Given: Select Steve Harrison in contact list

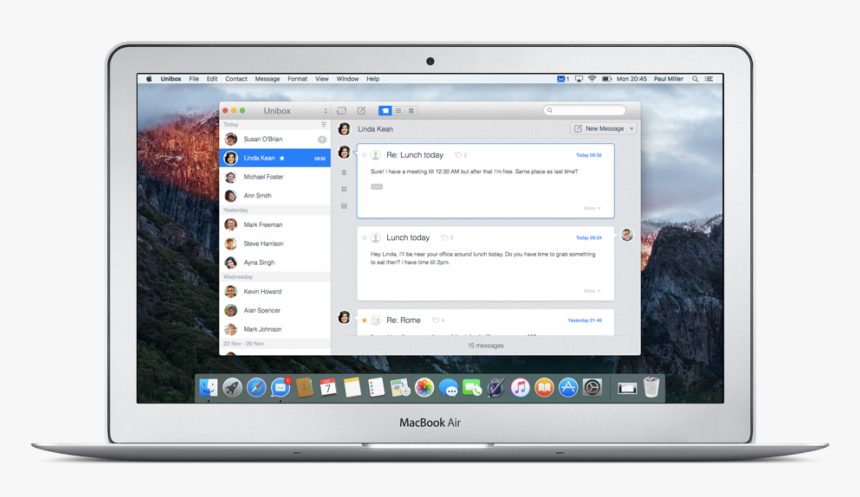Looking at the screenshot, I should point(275,243).
